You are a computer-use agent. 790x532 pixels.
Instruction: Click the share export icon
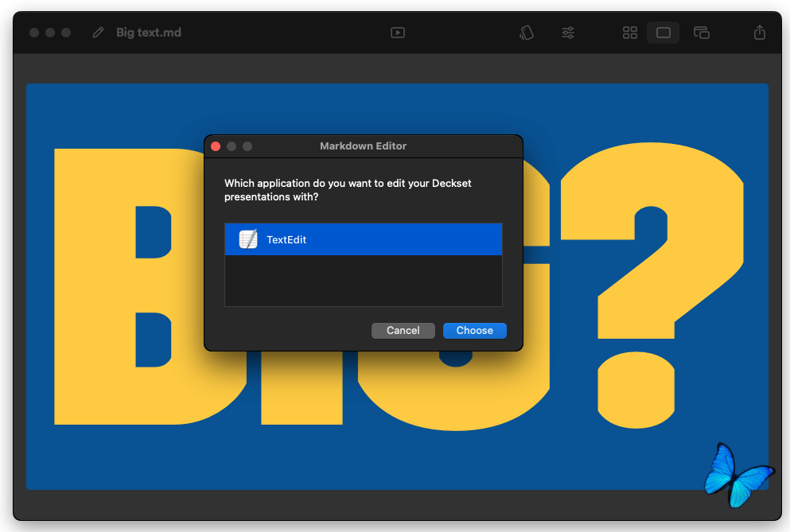(x=760, y=33)
